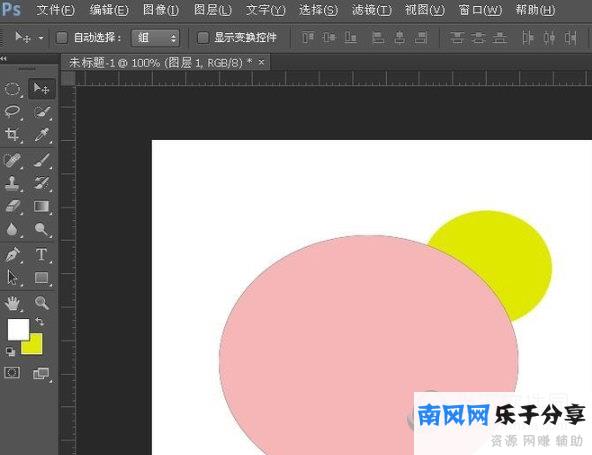The width and height of the screenshot is (592, 455).
Task: Select the Horizontal Type tool
Action: click(42, 254)
